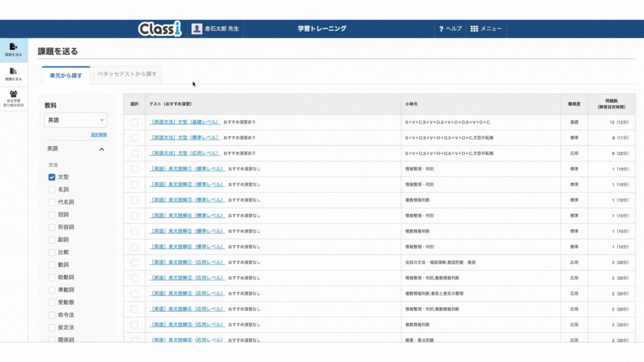Switch to ベネッセテストから探す tab
The image size is (644, 362).
coord(127,74)
